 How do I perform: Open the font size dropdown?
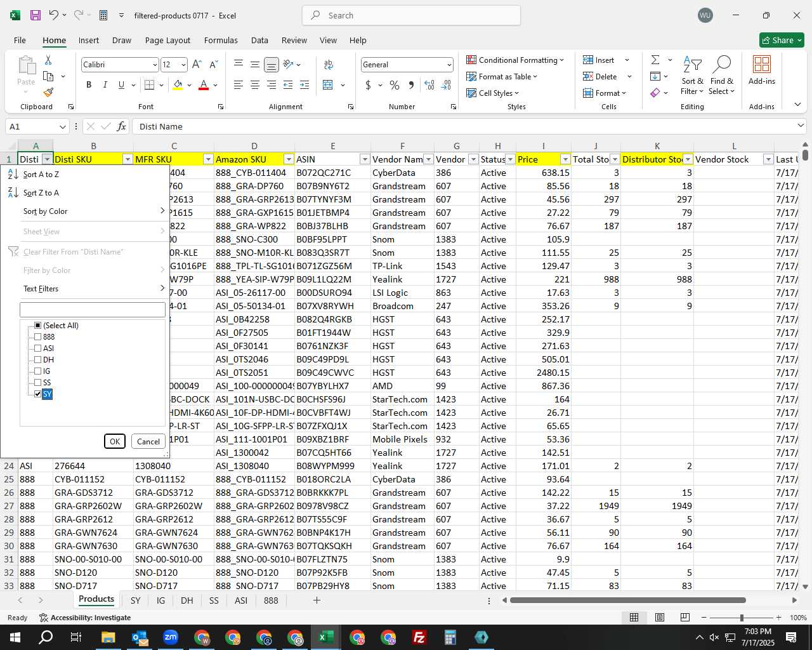[183, 65]
